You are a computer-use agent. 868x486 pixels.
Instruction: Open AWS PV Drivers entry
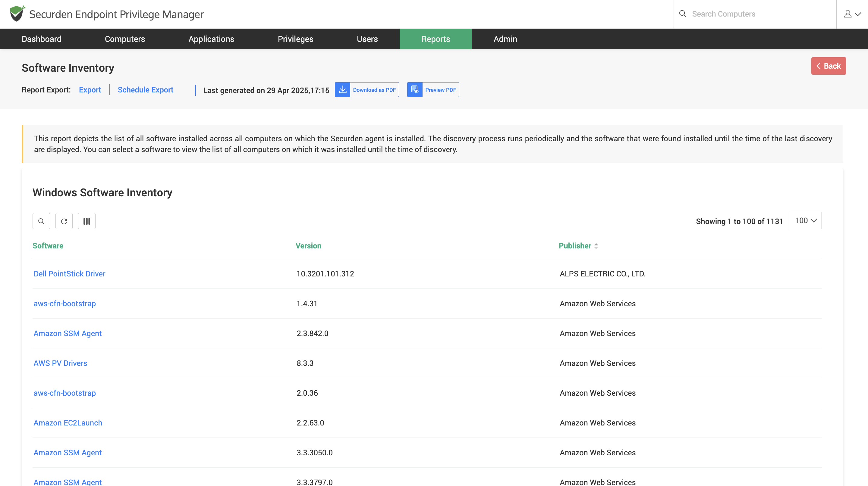click(x=60, y=363)
